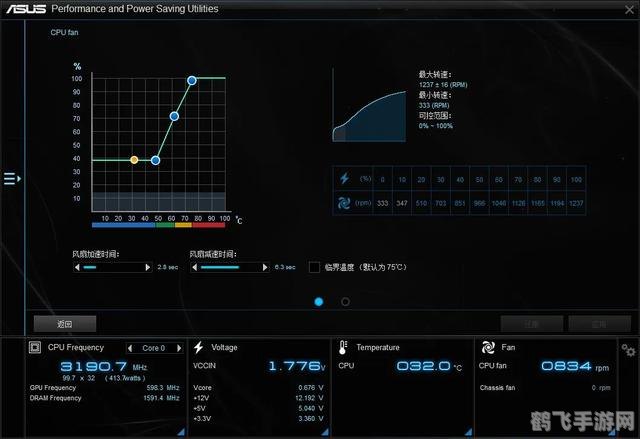Click the fan spin-down time slider
Screen dimensions: 640x439
[x=229, y=267]
